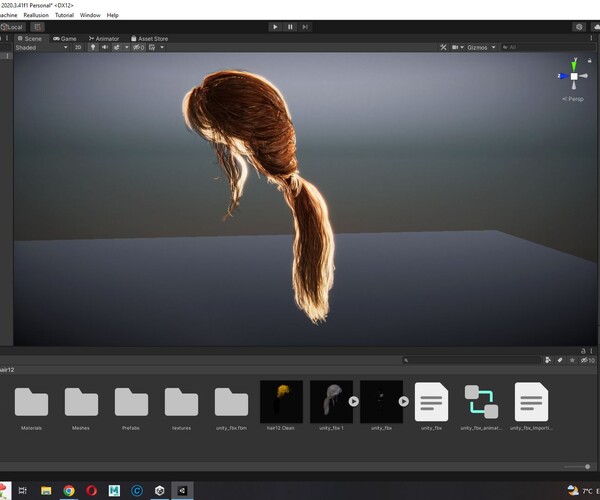
Task: Expand unity_fbx 1 asset arrow button
Action: [354, 401]
